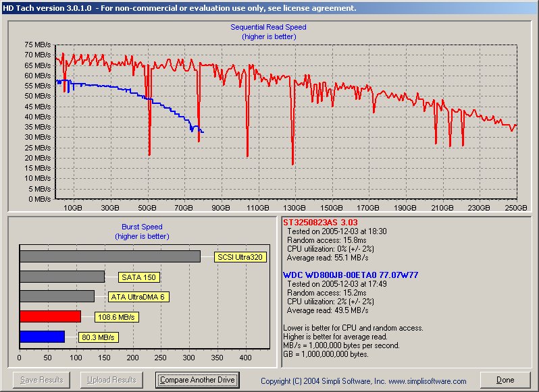The height and width of the screenshot is (392, 539).
Task: Click the 75 MB/s axis label
Action: 37,45
